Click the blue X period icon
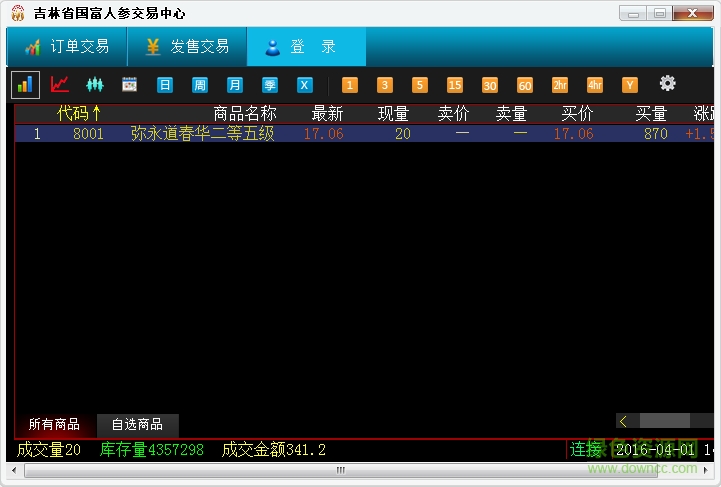The image size is (721, 487). (x=305, y=85)
